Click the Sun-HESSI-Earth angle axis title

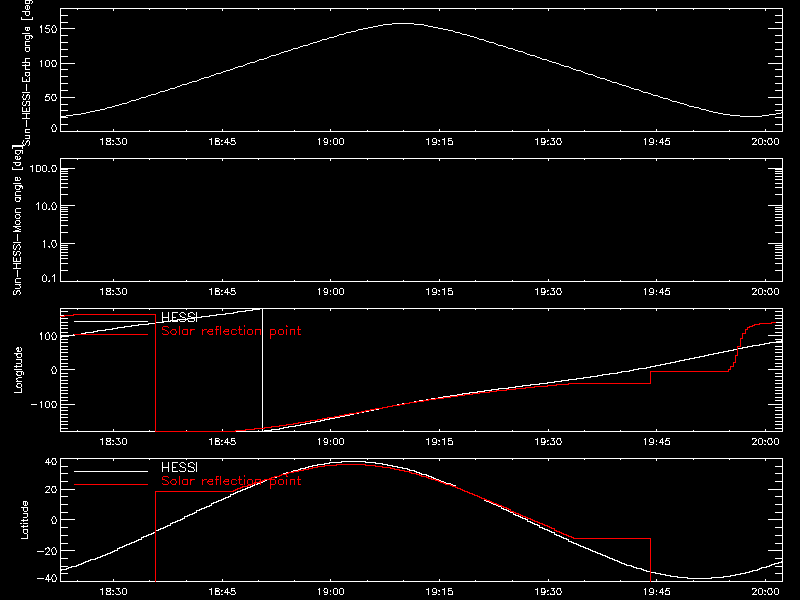pos(27,72)
